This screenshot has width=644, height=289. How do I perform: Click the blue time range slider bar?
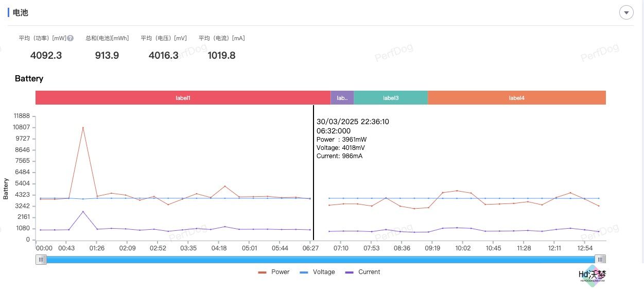(x=320, y=260)
